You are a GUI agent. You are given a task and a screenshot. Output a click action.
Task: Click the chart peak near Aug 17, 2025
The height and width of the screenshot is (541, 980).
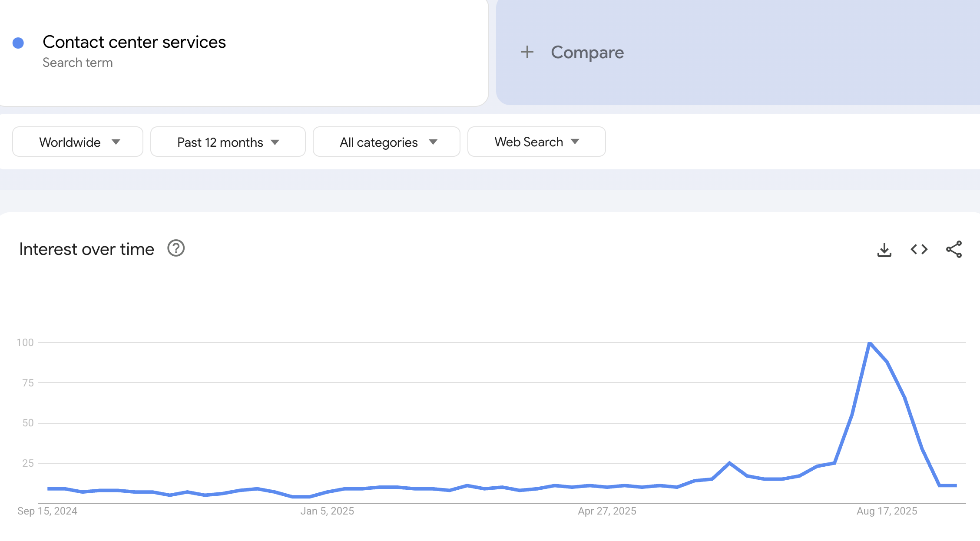[869, 342]
